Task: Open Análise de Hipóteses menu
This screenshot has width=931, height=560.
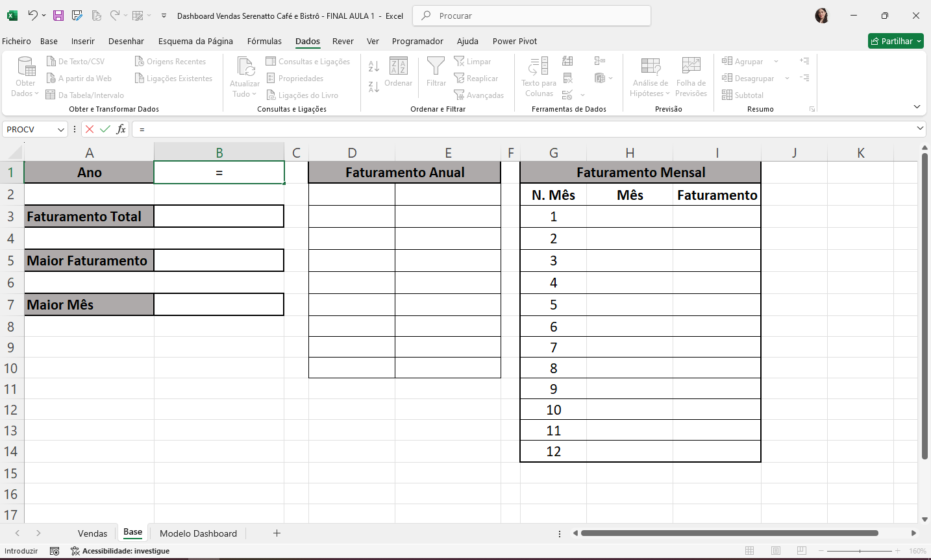Action: click(651, 77)
